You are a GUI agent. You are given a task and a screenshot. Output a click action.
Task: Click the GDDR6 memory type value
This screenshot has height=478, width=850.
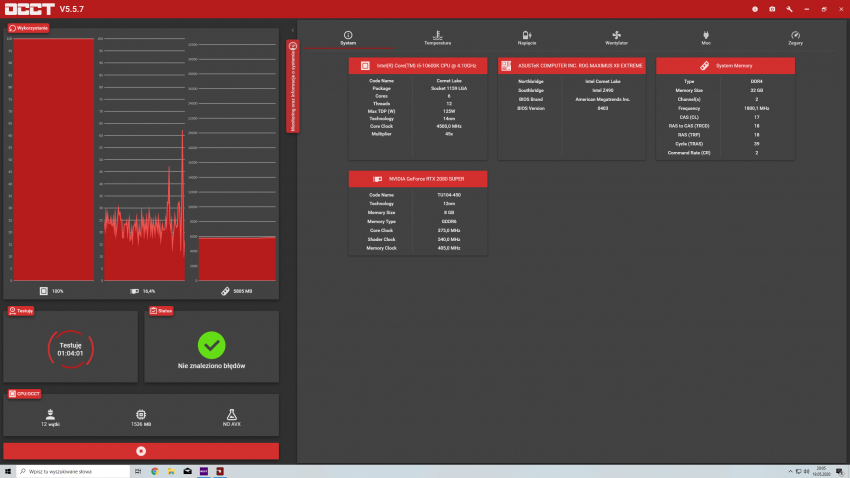point(449,221)
